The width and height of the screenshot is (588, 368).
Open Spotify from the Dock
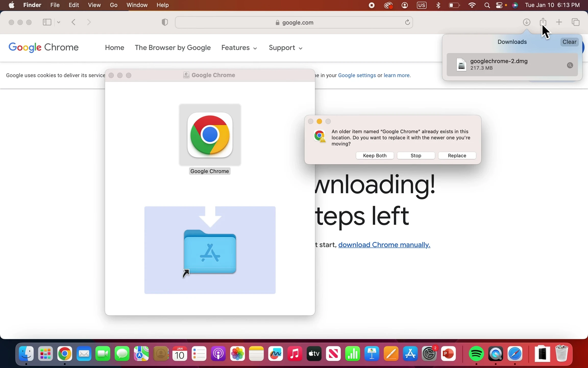[476, 354]
